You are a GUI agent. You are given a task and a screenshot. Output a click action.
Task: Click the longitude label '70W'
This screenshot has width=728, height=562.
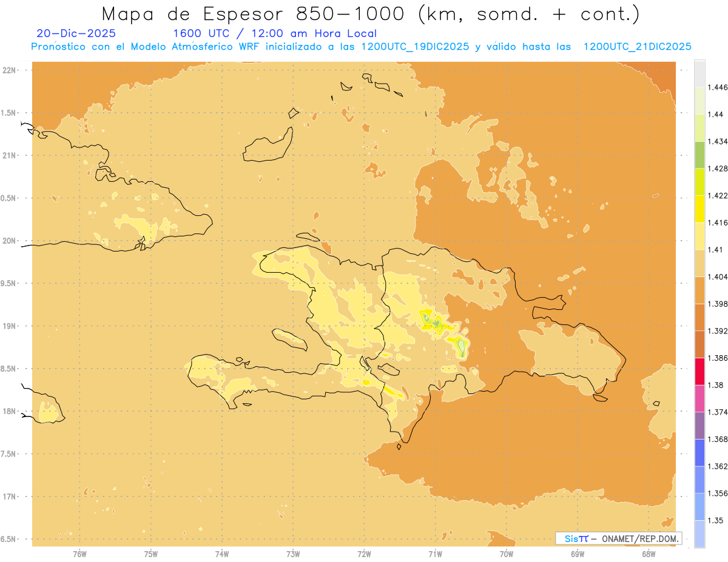tap(507, 554)
